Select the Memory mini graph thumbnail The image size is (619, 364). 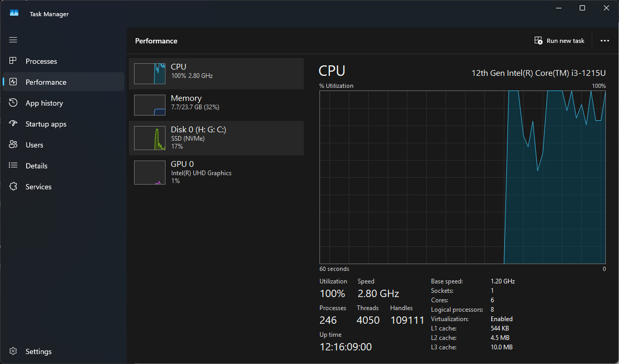click(x=150, y=105)
